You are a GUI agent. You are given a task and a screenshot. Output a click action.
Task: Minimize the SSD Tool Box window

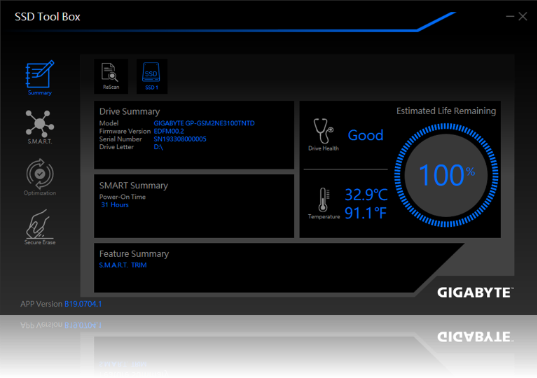coord(510,16)
